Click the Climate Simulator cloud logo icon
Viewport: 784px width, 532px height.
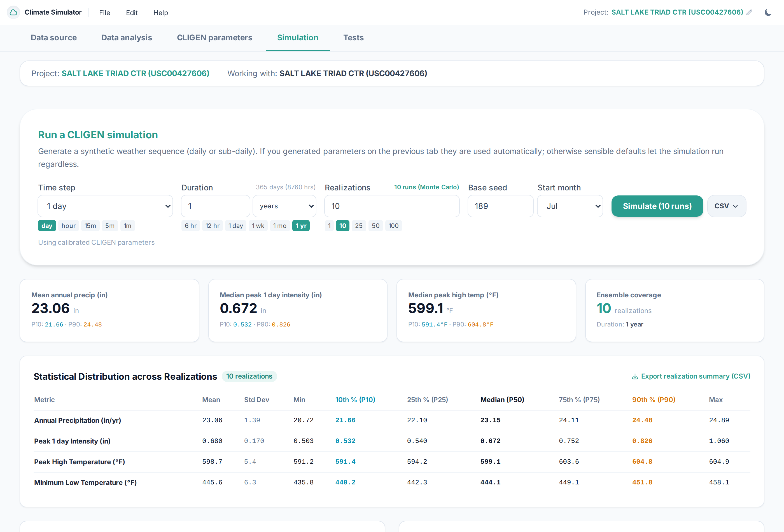click(13, 13)
